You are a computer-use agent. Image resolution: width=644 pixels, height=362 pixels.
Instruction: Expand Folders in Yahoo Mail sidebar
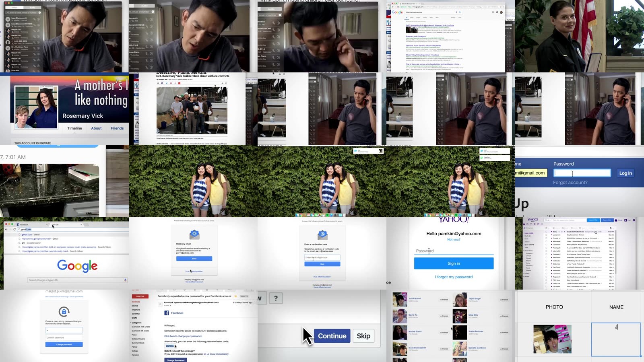pos(524,274)
